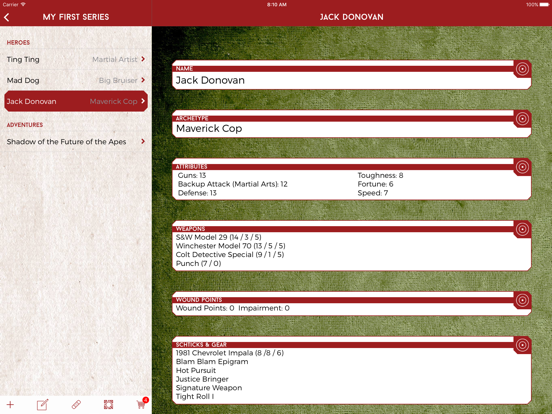552x414 pixels.
Task: Tap Toughness: 8 attribute
Action: tap(381, 175)
